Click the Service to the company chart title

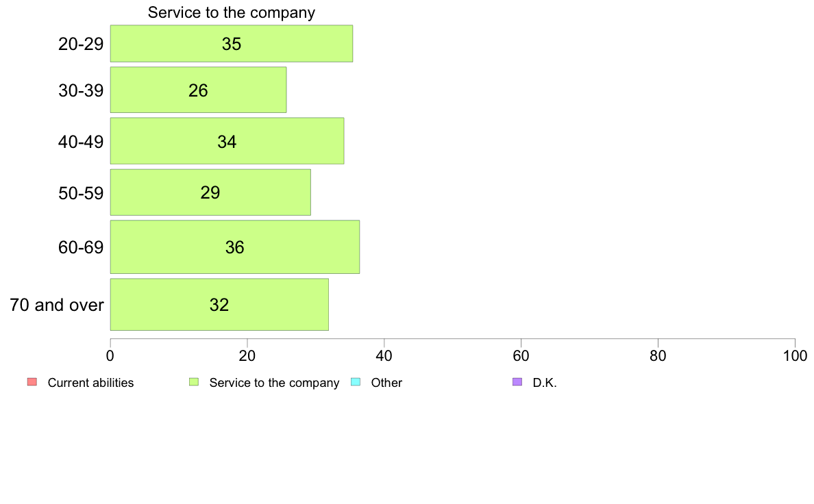(x=232, y=12)
